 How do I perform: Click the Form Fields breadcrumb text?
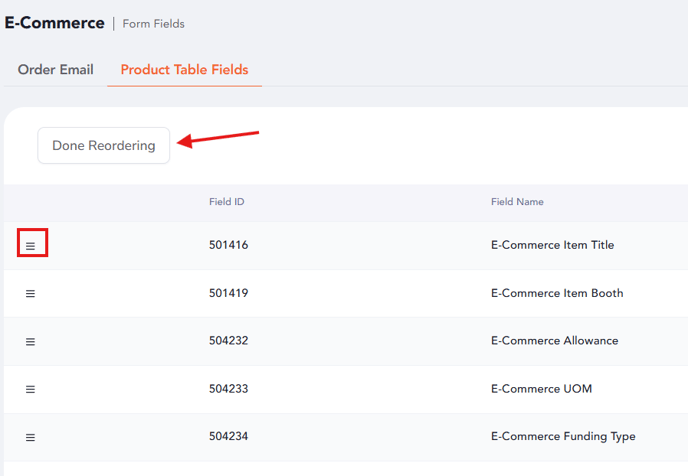pos(154,24)
